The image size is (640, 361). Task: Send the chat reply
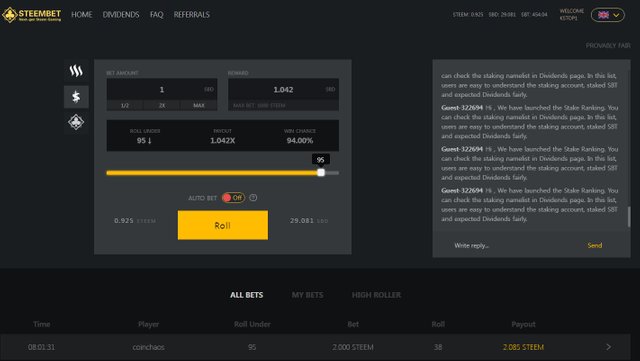point(595,245)
